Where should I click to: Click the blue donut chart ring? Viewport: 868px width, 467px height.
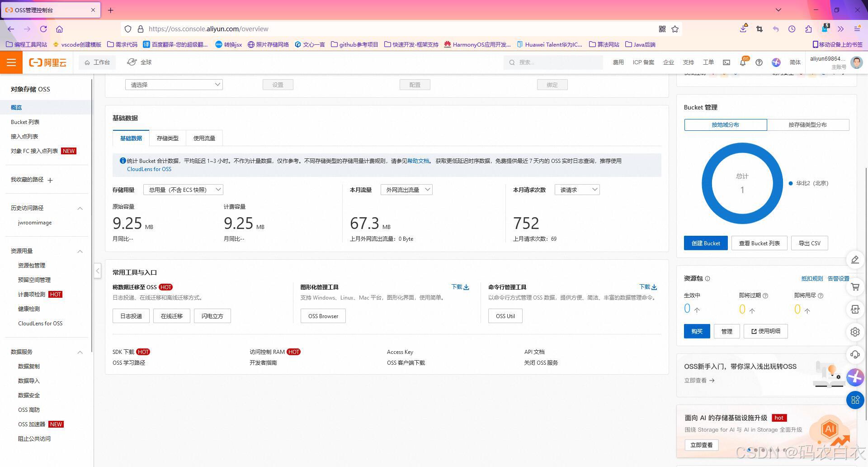(x=707, y=183)
